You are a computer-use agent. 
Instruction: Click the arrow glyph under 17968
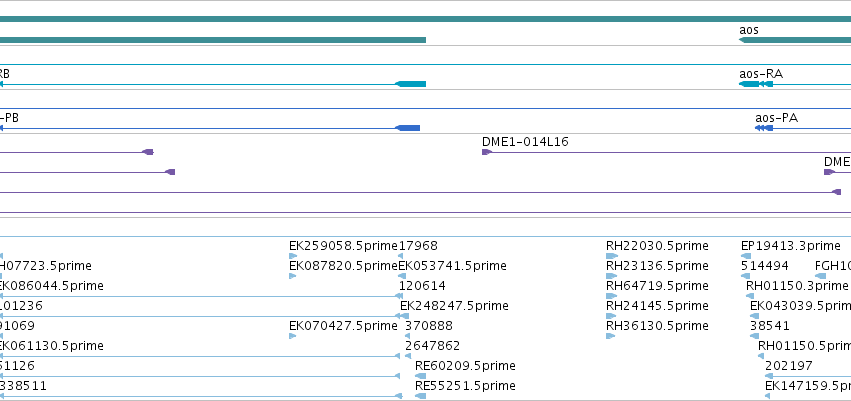(x=401, y=256)
